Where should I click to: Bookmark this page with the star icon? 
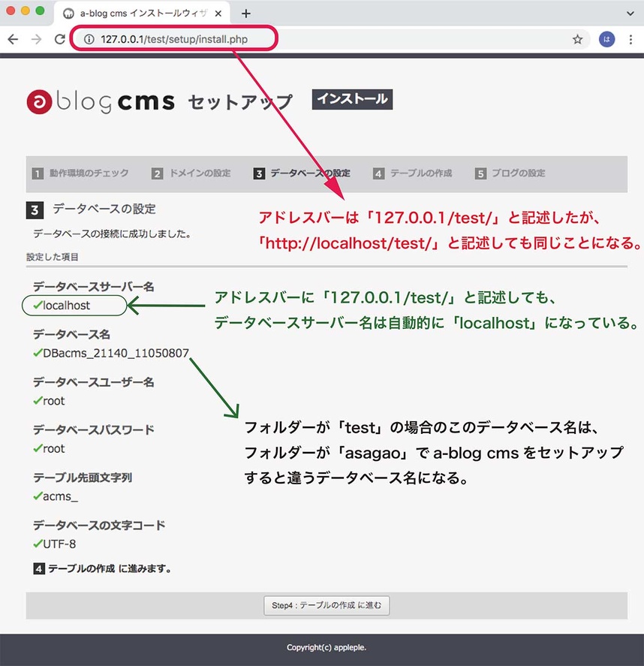[577, 40]
